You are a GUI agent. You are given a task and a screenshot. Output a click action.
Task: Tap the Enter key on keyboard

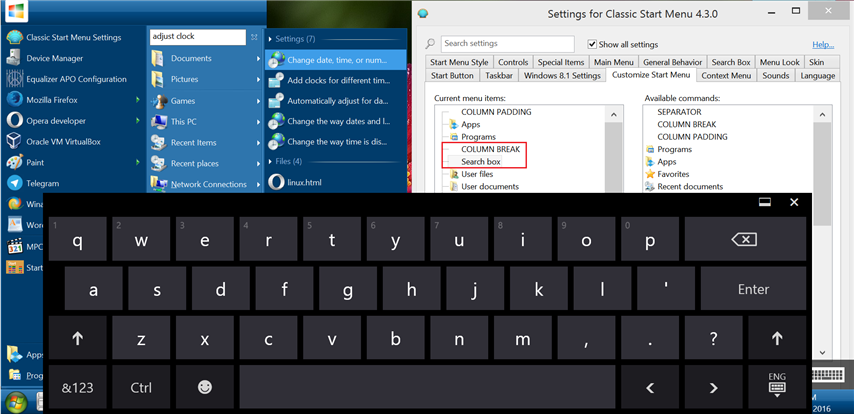tap(753, 289)
